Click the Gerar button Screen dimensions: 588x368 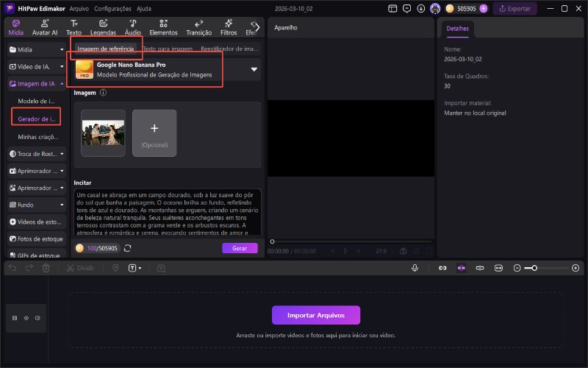click(x=240, y=249)
